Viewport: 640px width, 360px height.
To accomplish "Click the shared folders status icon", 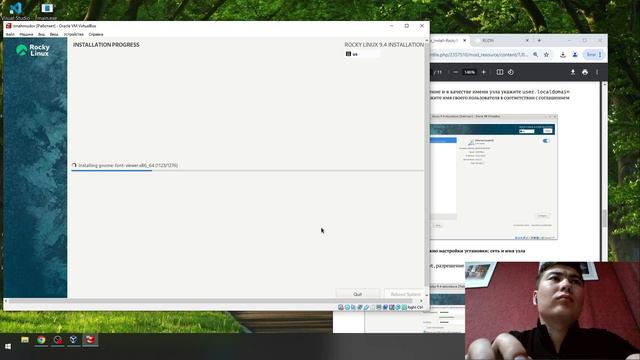I will coord(372,307).
